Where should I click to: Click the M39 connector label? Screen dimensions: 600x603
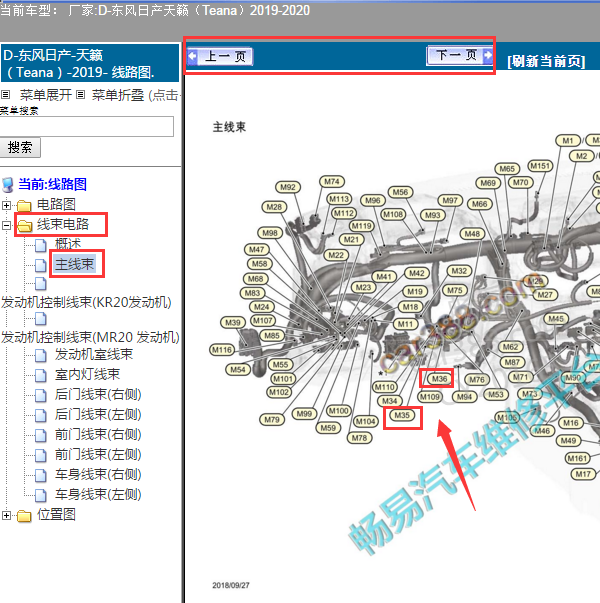click(233, 322)
